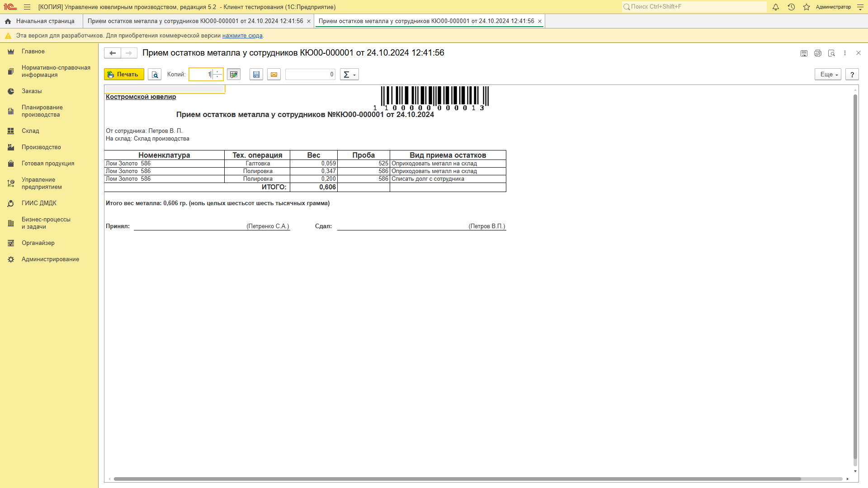Select Костромской ювелир header cell
Viewport: 868px width, 488px height.
tap(141, 97)
